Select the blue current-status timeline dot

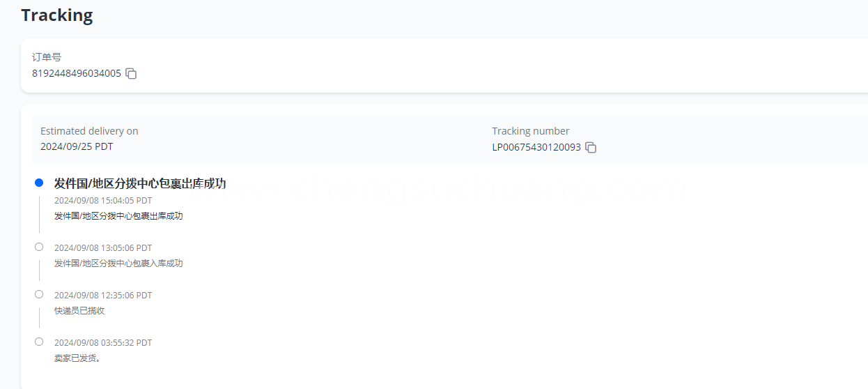[39, 183]
